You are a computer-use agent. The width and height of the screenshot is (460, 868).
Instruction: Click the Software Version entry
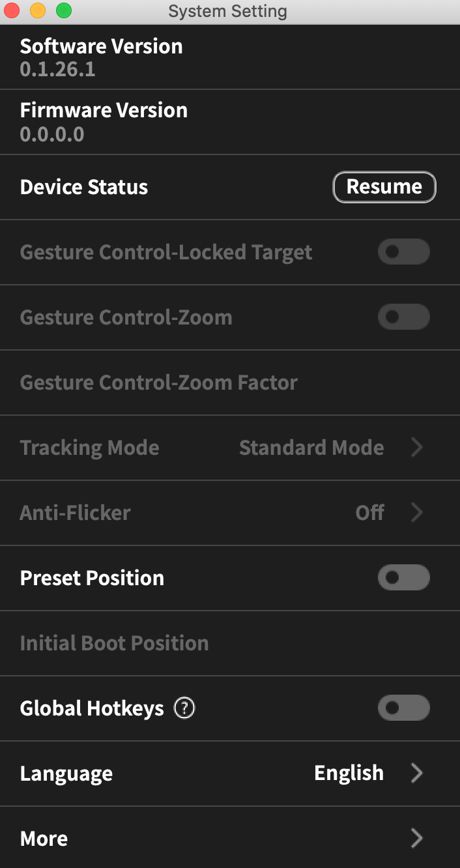pos(101,57)
